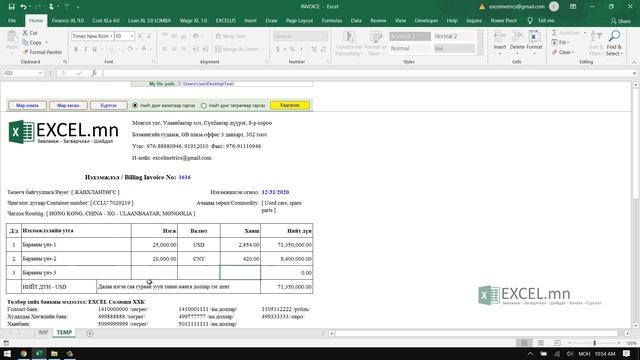Open the Finance XL 9.0 tab
Image resolution: width=640 pixels, height=360 pixels.
[x=68, y=20]
